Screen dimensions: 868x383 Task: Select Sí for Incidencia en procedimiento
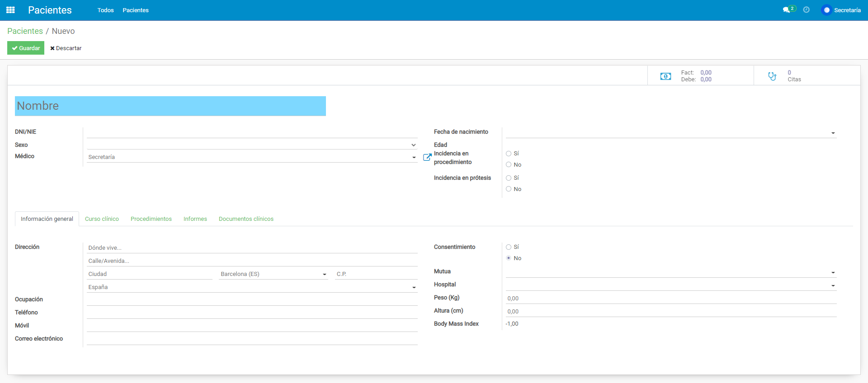[x=509, y=154]
